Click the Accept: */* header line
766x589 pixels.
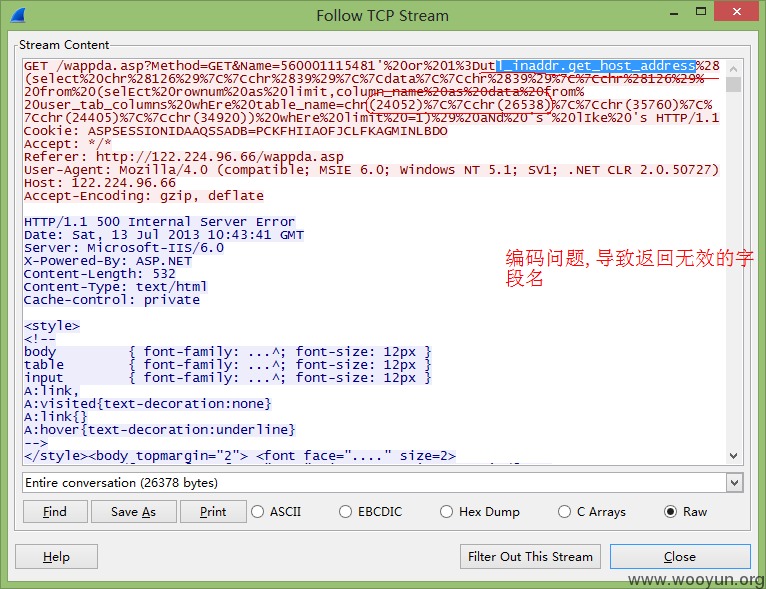click(68, 144)
